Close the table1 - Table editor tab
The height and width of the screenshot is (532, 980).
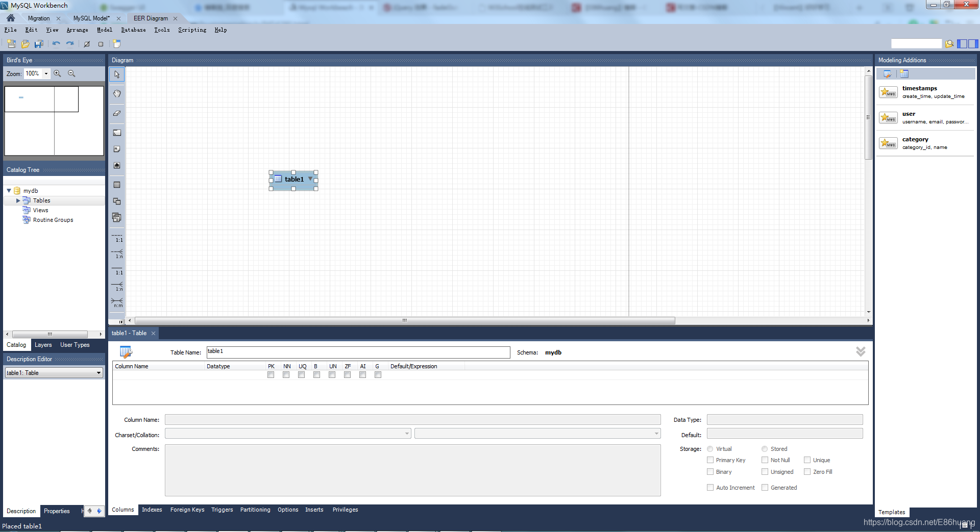[x=153, y=333]
